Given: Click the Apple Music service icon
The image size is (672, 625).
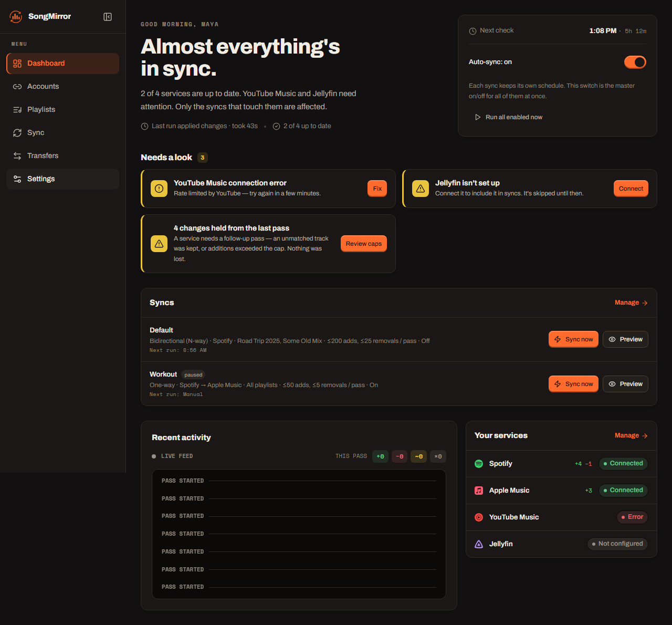Looking at the screenshot, I should pos(479,491).
